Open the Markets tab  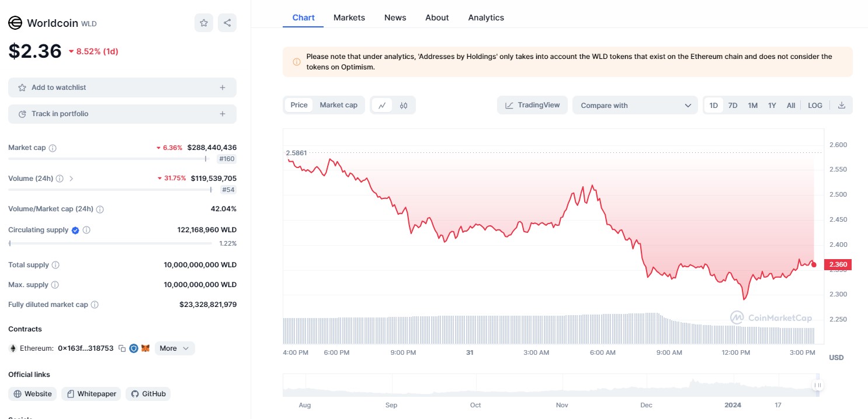349,18
